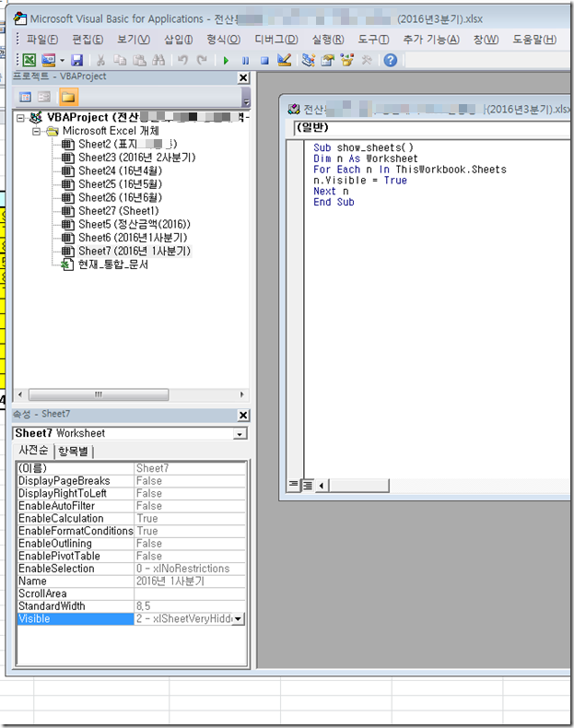Open Properties Window toolbar icon

coord(328,60)
